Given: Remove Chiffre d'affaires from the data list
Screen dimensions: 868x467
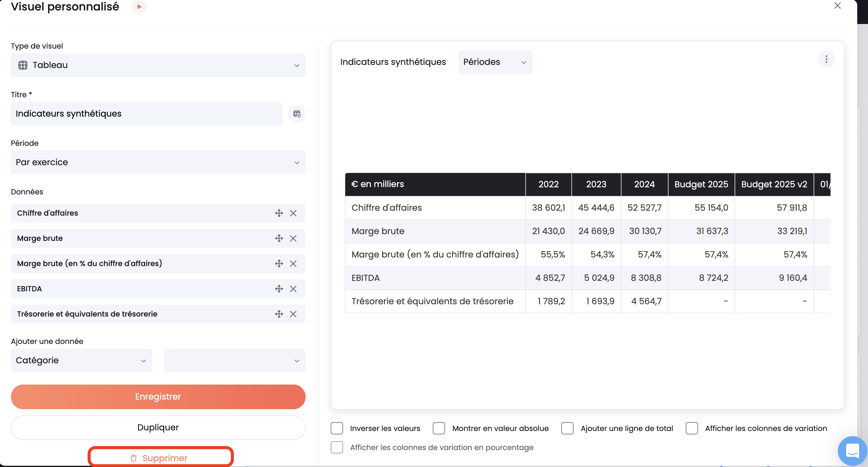Looking at the screenshot, I should click(293, 213).
